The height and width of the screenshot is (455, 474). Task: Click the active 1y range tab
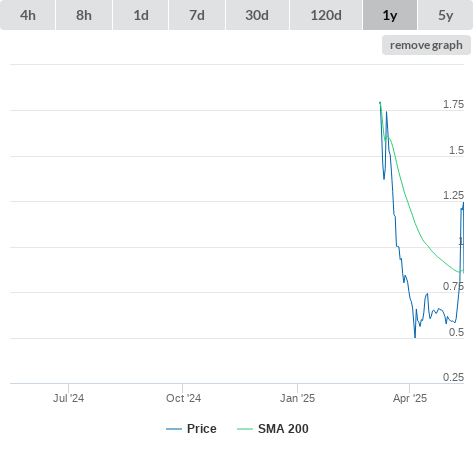[x=390, y=15]
